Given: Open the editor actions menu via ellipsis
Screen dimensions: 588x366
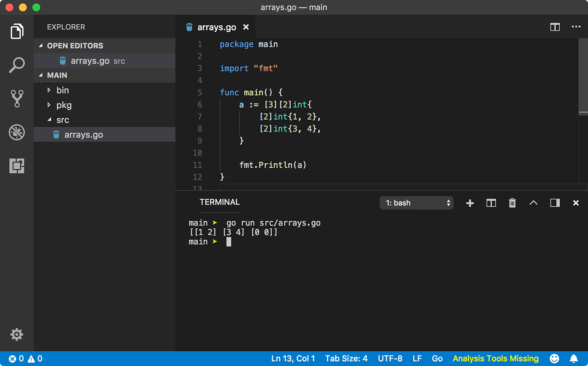Looking at the screenshot, I should (x=576, y=27).
